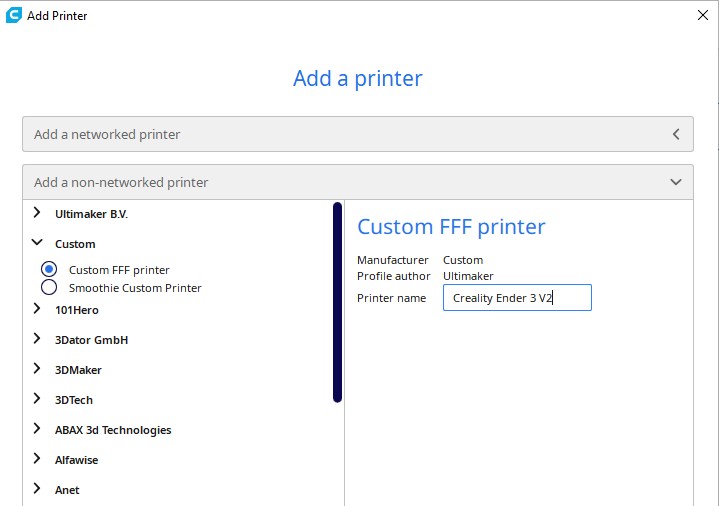
Task: Collapse the Custom manufacturer group
Action: point(37,242)
